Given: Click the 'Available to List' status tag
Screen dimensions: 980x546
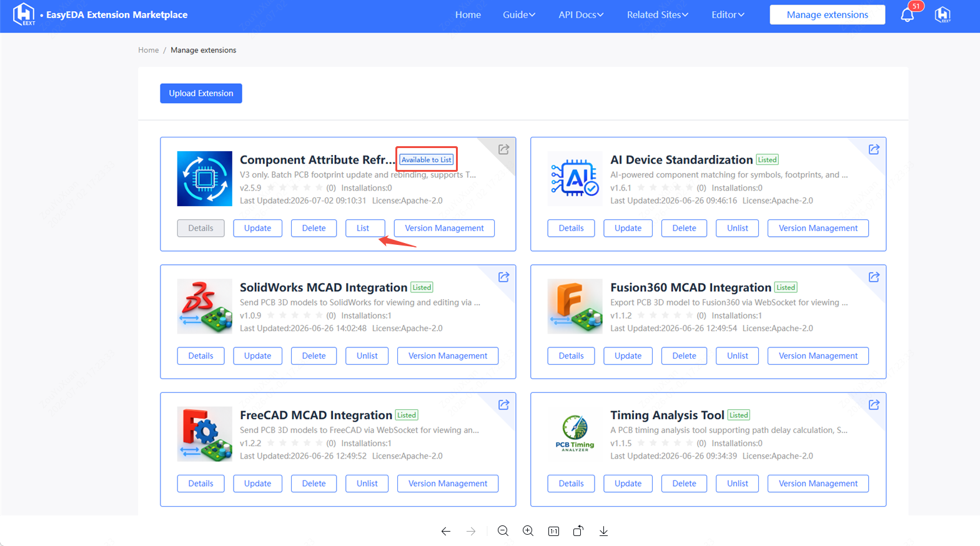Looking at the screenshot, I should coord(427,159).
